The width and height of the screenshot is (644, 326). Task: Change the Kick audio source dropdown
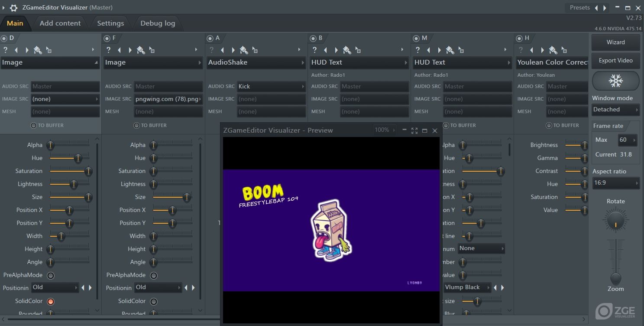[271, 86]
